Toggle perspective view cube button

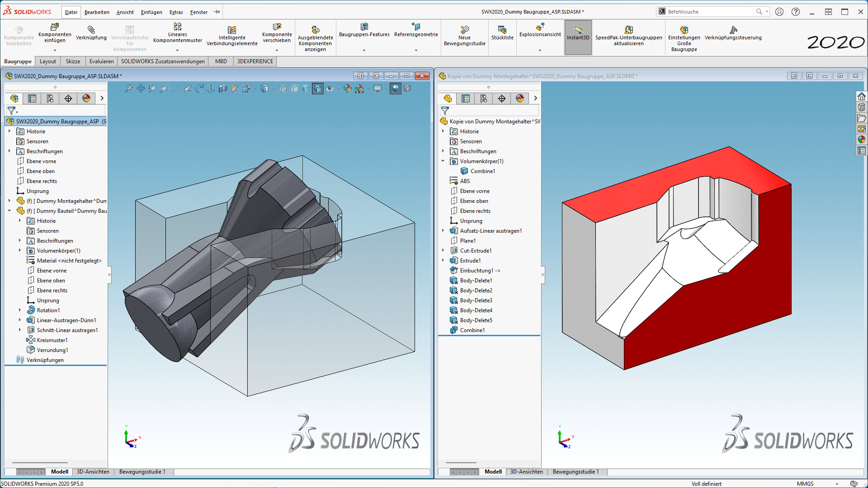click(407, 89)
